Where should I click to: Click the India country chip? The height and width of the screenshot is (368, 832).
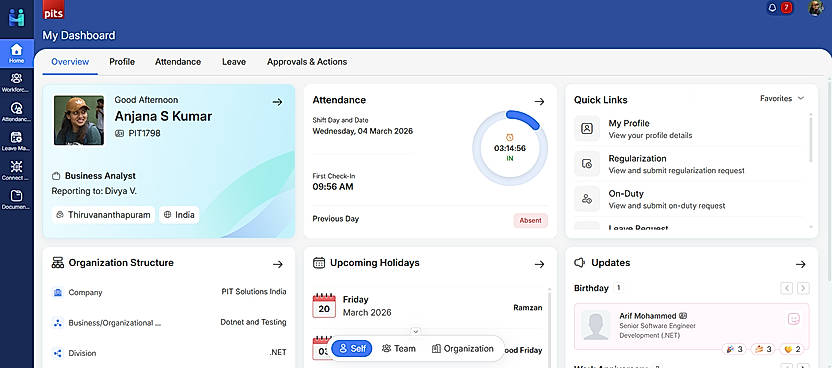pyautogui.click(x=179, y=215)
